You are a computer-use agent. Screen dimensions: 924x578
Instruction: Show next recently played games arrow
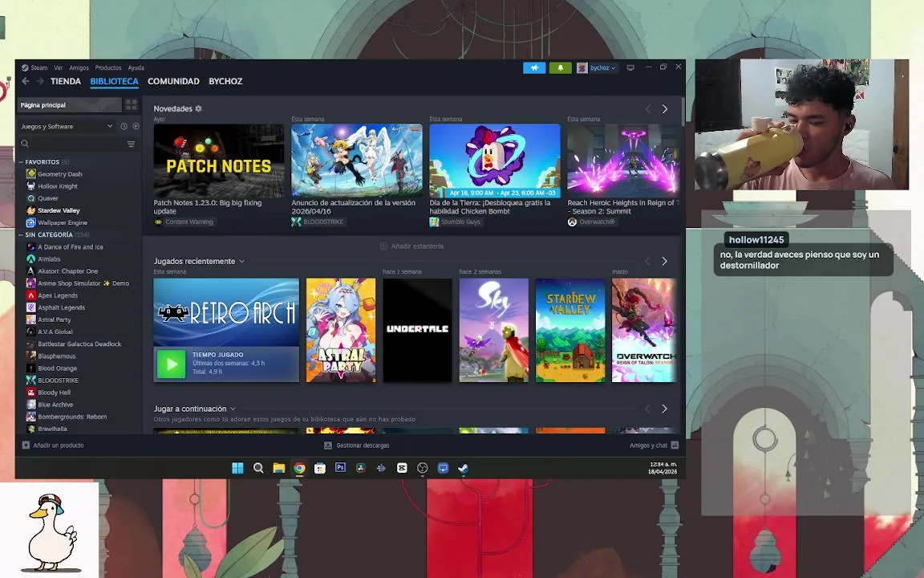click(x=665, y=261)
